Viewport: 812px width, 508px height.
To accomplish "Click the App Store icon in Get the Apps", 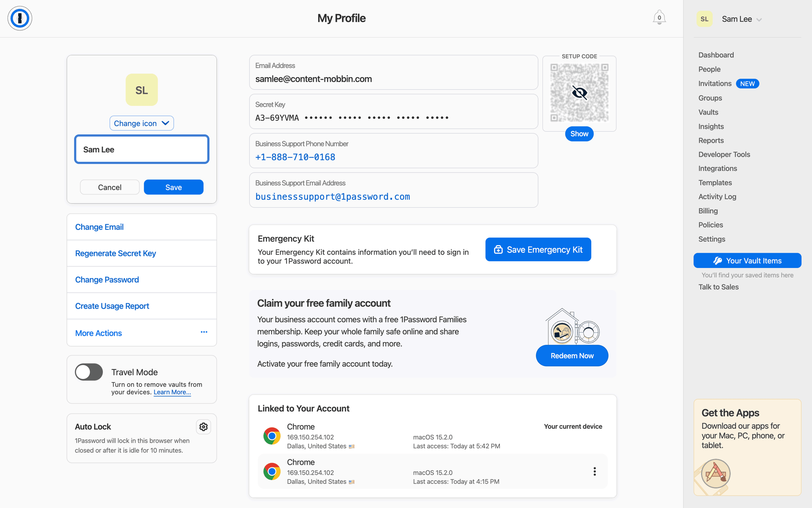I will (716, 473).
